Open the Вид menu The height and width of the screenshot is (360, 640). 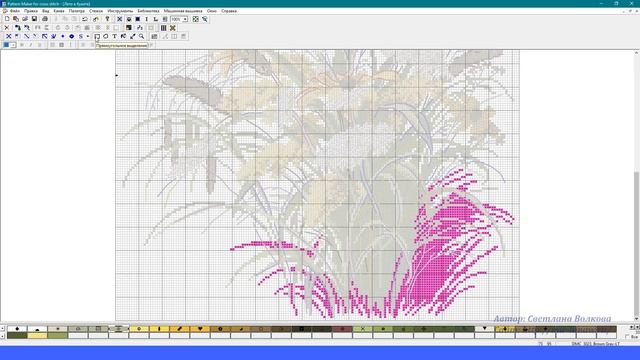tap(46, 11)
